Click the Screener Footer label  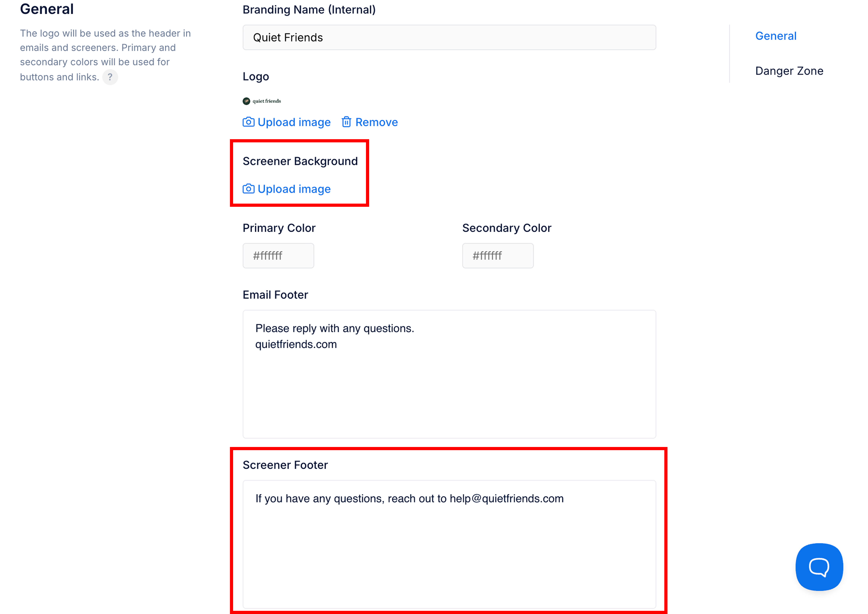pyautogui.click(x=285, y=465)
